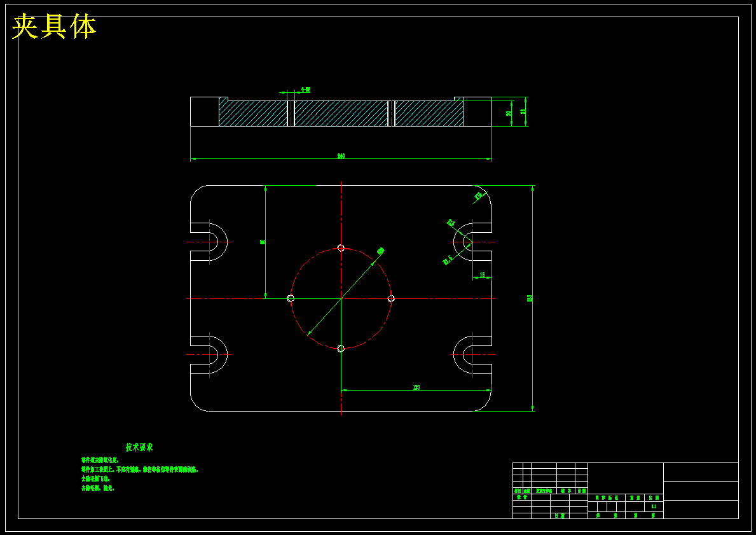The height and width of the screenshot is (535, 756).
Task: Select the yellow title text 夹具体
Action: pyautogui.click(x=54, y=27)
